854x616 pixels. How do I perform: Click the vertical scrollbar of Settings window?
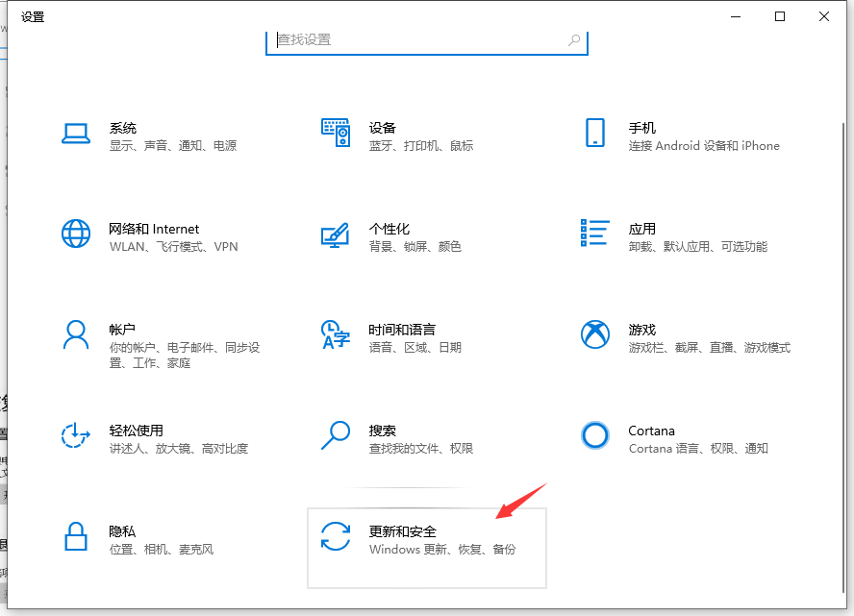click(x=843, y=357)
